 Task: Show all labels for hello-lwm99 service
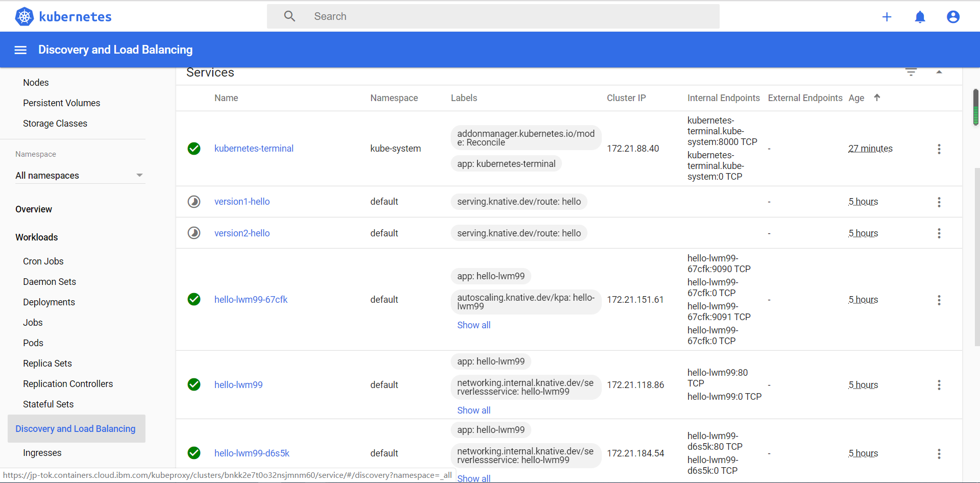pyautogui.click(x=474, y=410)
